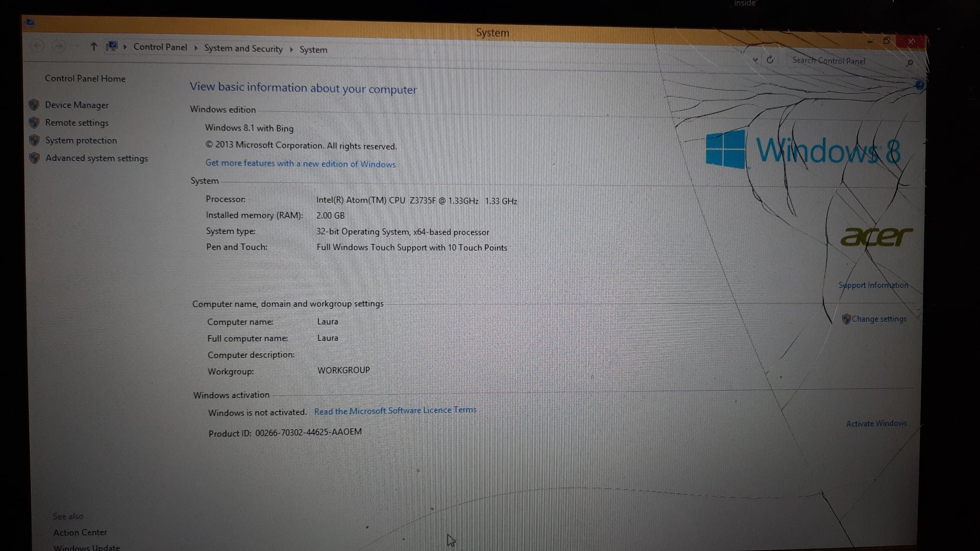Screen dimensions: 980x551
Task: Click the shield icon next to Remote settings
Action: [x=34, y=122]
